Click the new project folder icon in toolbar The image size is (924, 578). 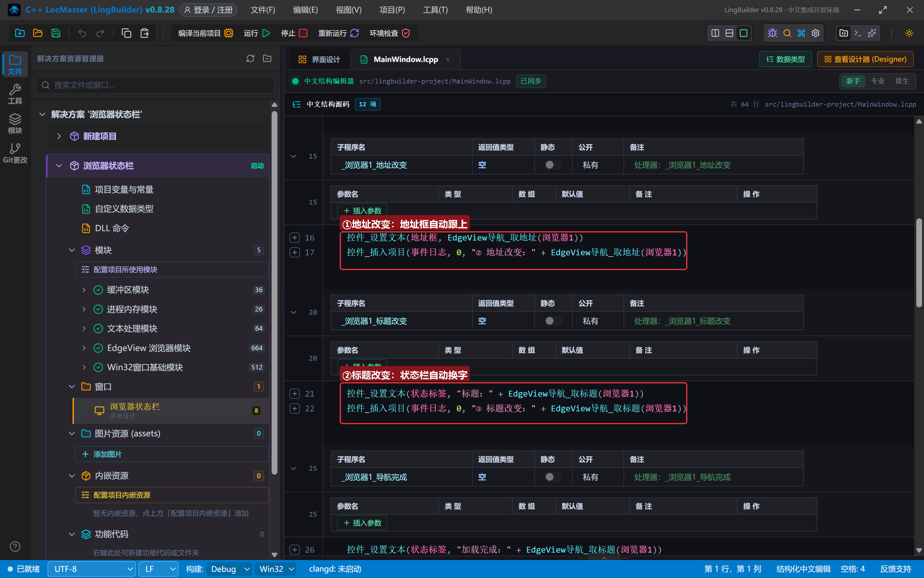pyautogui.click(x=20, y=33)
